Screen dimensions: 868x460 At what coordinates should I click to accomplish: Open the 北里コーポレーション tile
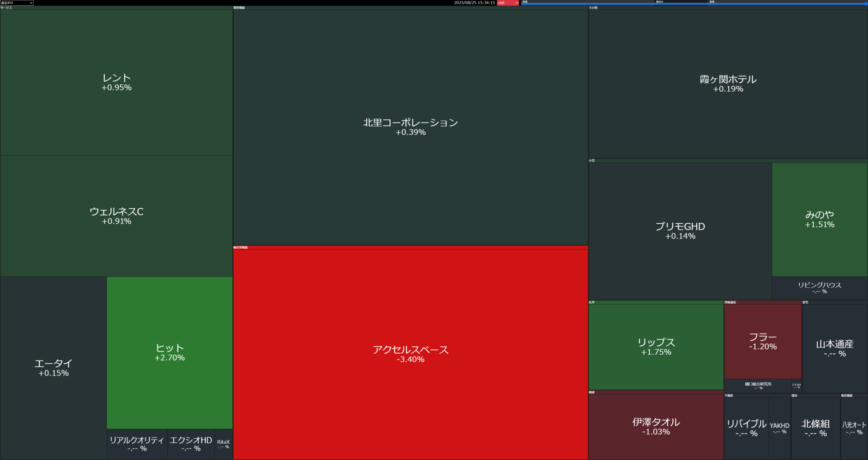point(410,127)
